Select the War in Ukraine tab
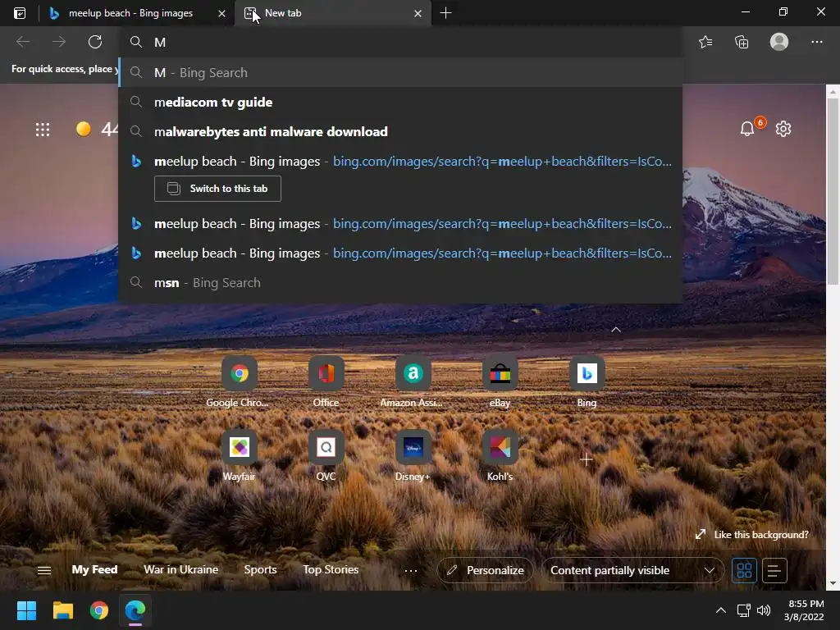The width and height of the screenshot is (840, 630). click(181, 570)
